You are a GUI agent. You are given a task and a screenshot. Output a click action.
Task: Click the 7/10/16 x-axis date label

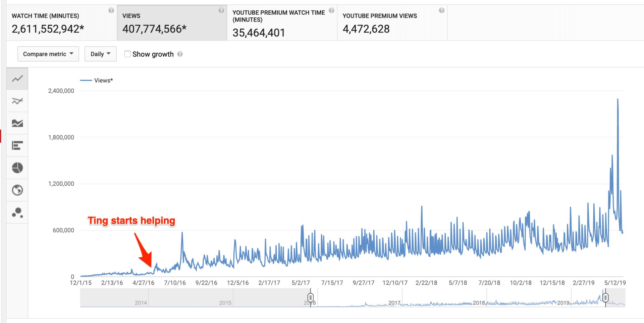click(175, 283)
